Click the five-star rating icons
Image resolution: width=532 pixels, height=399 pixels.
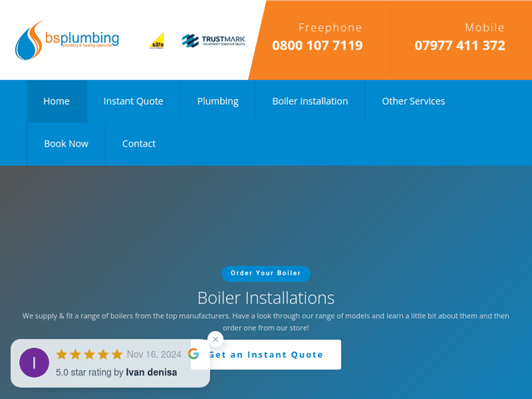(89, 354)
